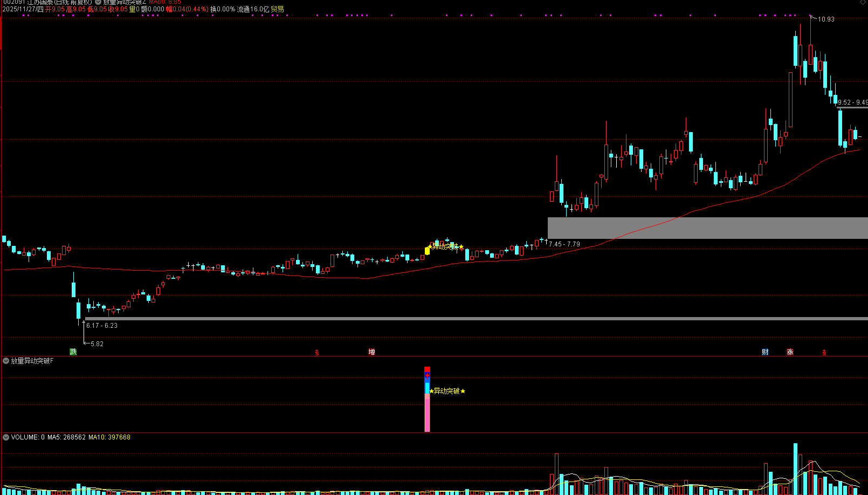Open the 放量异动突破Z indicator dropdown
868x495 pixels.
pos(98,2)
